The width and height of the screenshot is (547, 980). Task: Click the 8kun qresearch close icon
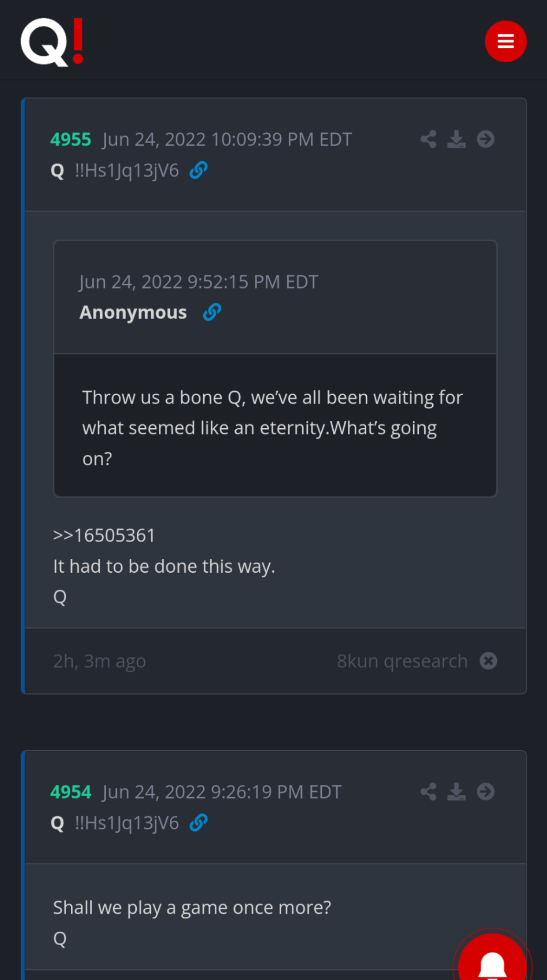click(x=488, y=661)
